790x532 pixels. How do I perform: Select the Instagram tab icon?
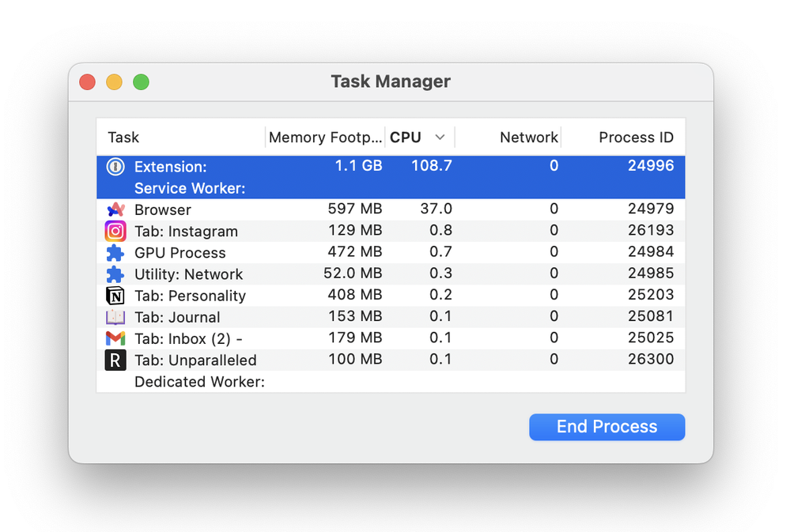115,232
